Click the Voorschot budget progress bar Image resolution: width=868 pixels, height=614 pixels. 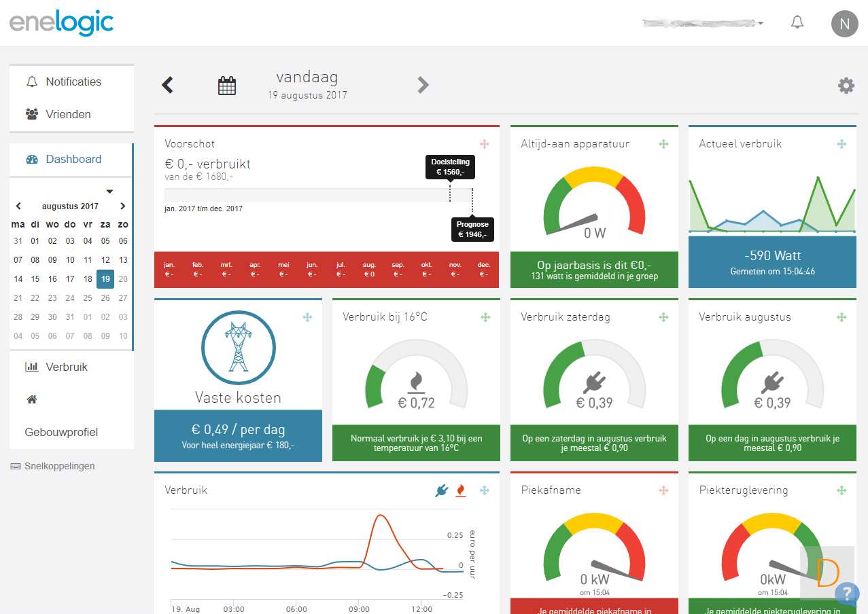point(319,195)
